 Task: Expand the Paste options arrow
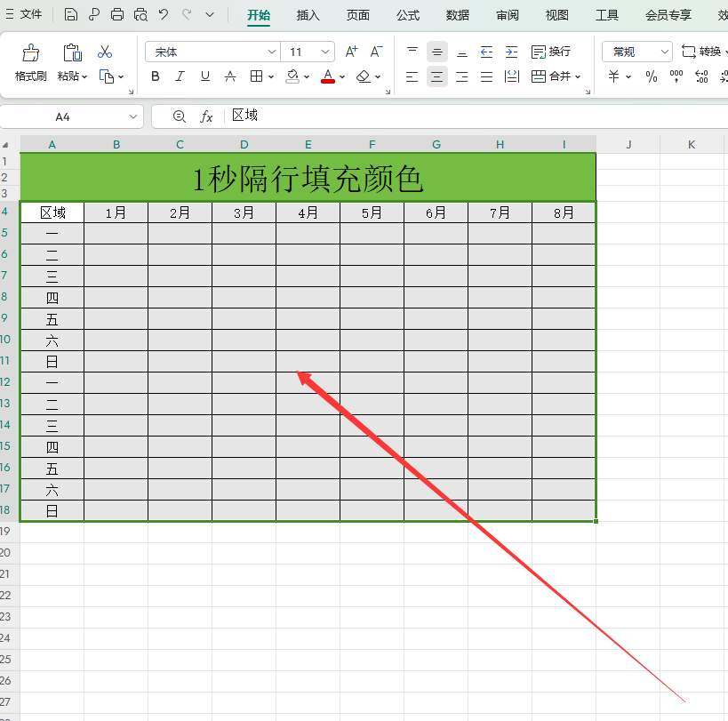click(84, 77)
